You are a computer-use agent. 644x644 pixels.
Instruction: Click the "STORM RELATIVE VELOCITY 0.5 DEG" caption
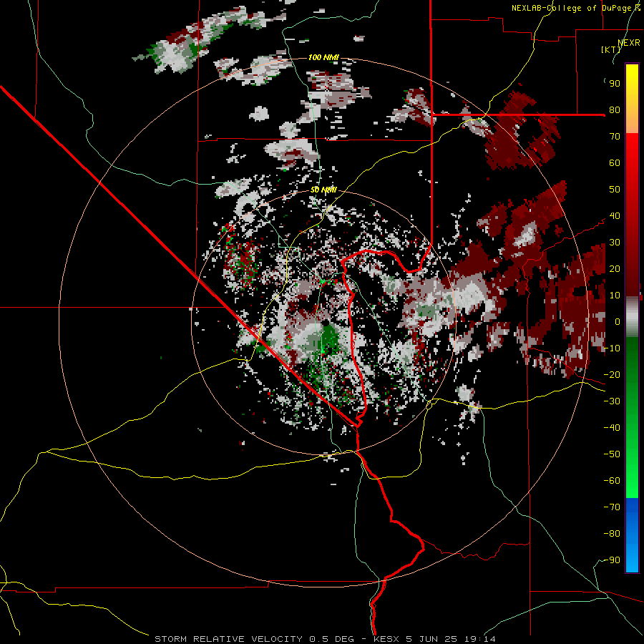[254, 639]
